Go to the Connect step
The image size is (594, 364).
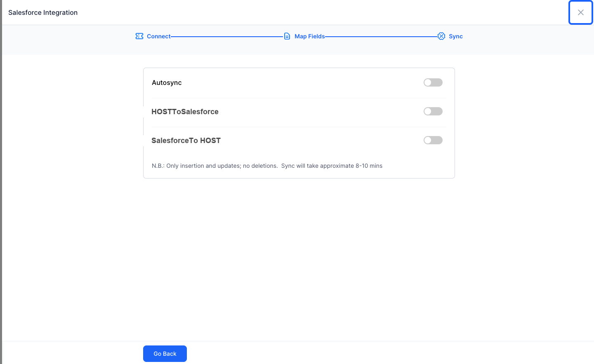(x=159, y=36)
